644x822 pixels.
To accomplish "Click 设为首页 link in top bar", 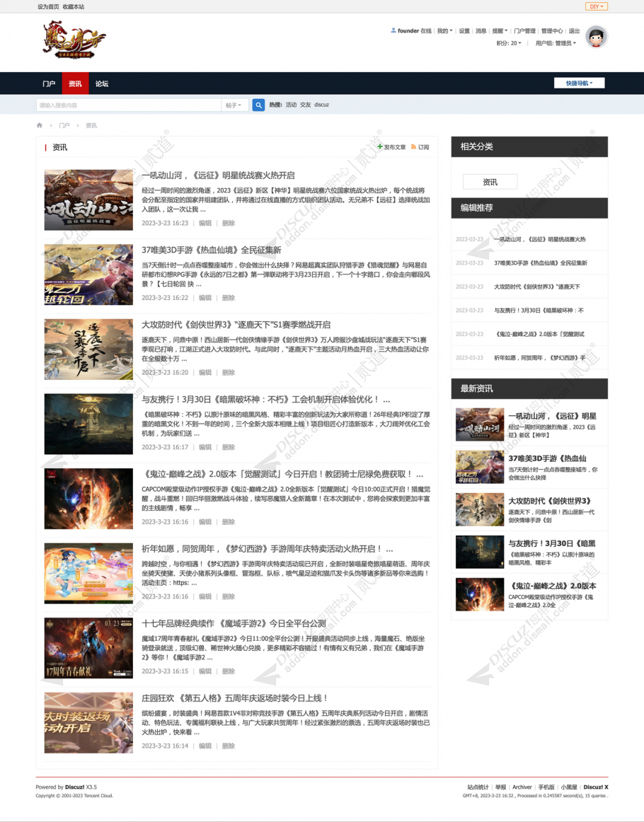I will pos(48,7).
